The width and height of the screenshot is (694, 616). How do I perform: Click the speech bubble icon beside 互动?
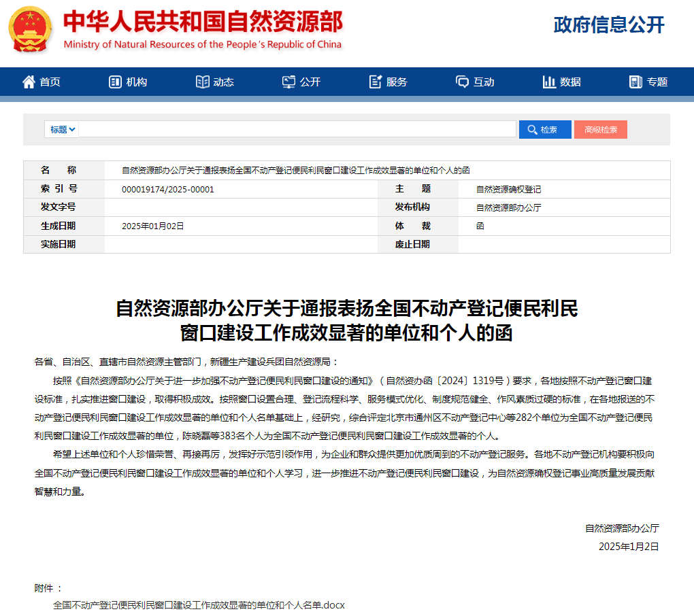(463, 82)
